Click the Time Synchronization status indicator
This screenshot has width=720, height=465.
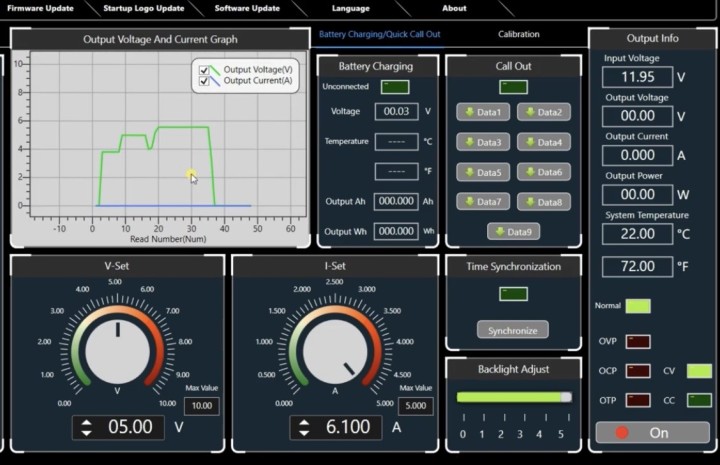click(513, 294)
